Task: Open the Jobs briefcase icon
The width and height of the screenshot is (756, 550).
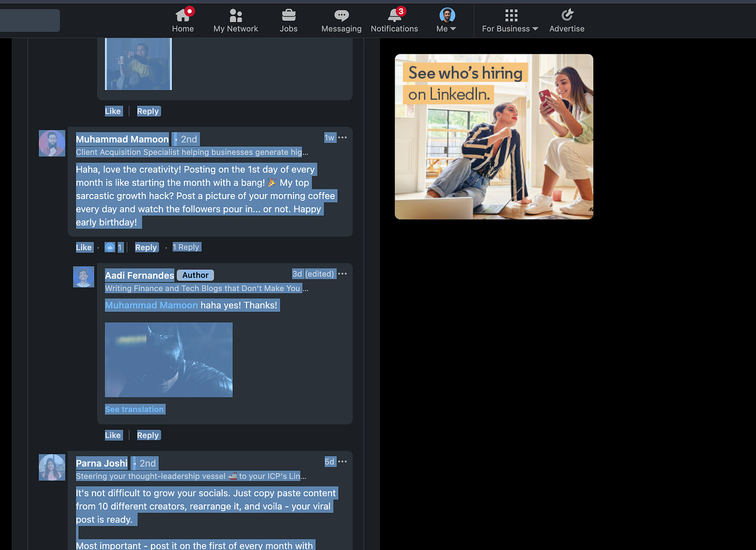Action: pos(289,20)
